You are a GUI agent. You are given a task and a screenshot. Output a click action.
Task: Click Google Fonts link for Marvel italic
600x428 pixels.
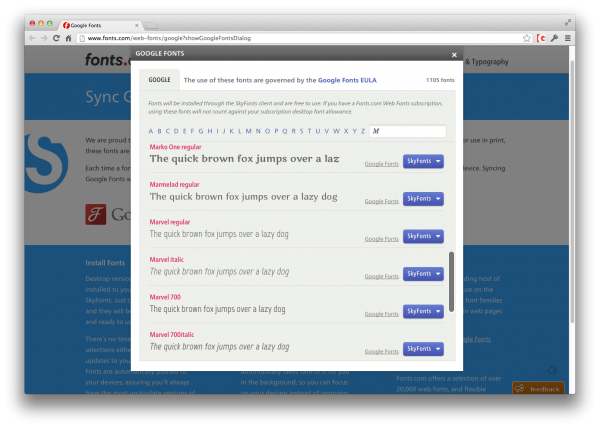pos(382,276)
